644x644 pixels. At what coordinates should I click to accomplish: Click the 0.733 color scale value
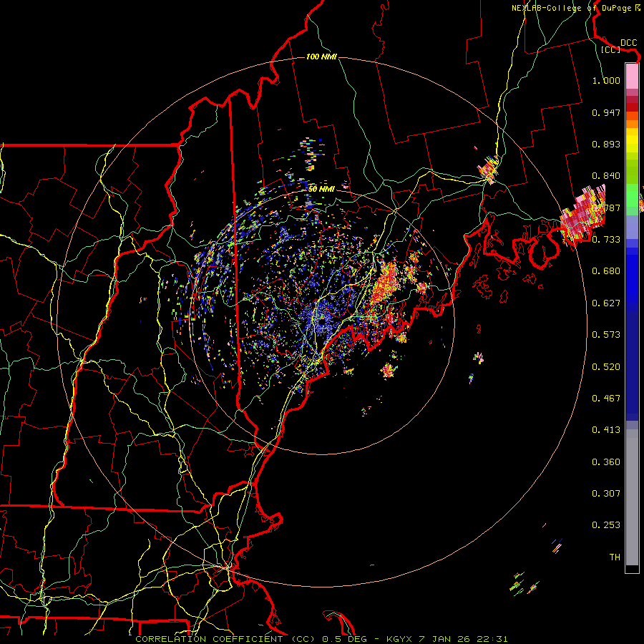[606, 240]
